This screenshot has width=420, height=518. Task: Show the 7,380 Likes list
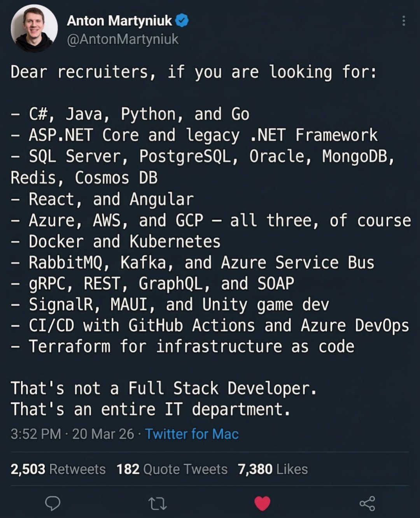(273, 469)
